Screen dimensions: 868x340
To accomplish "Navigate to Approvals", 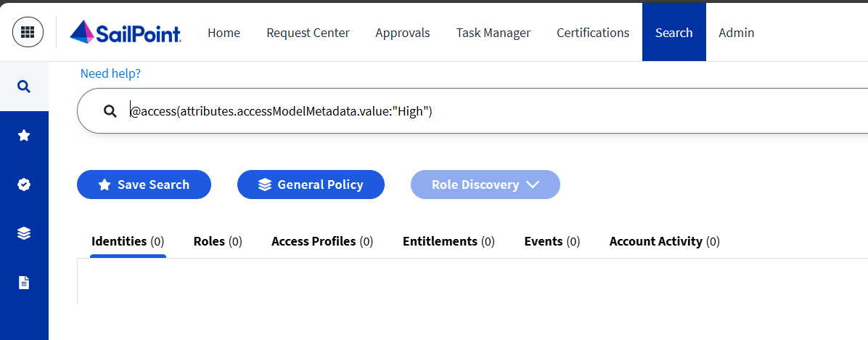I will (x=403, y=33).
